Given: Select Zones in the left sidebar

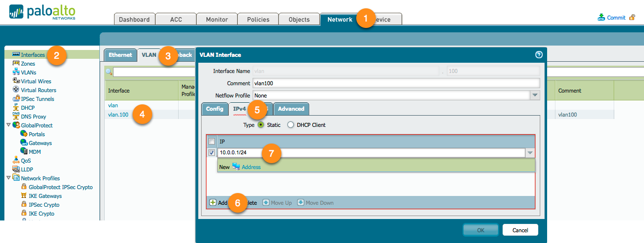Looking at the screenshot, I should pos(27,64).
